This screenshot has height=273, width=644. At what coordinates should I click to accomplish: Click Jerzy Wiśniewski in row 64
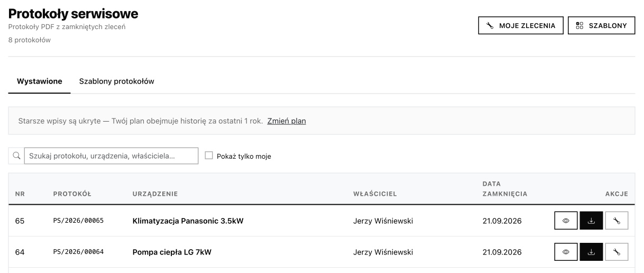(x=383, y=252)
